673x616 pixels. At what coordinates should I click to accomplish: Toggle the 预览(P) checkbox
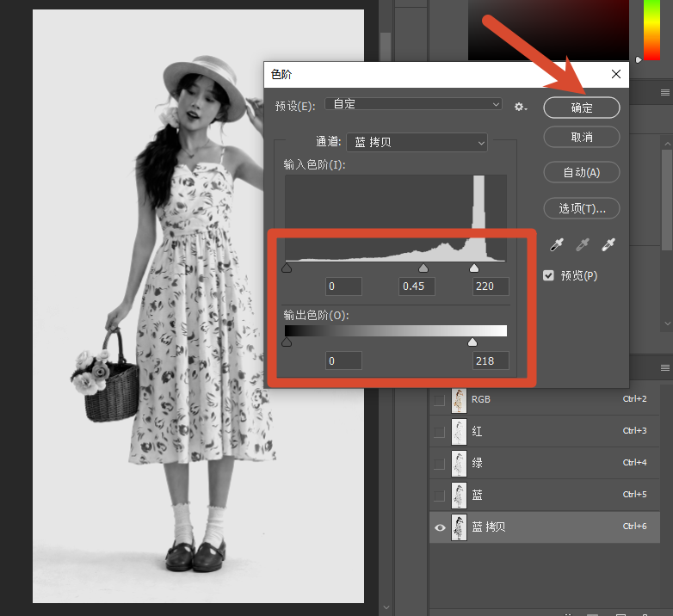pos(548,275)
